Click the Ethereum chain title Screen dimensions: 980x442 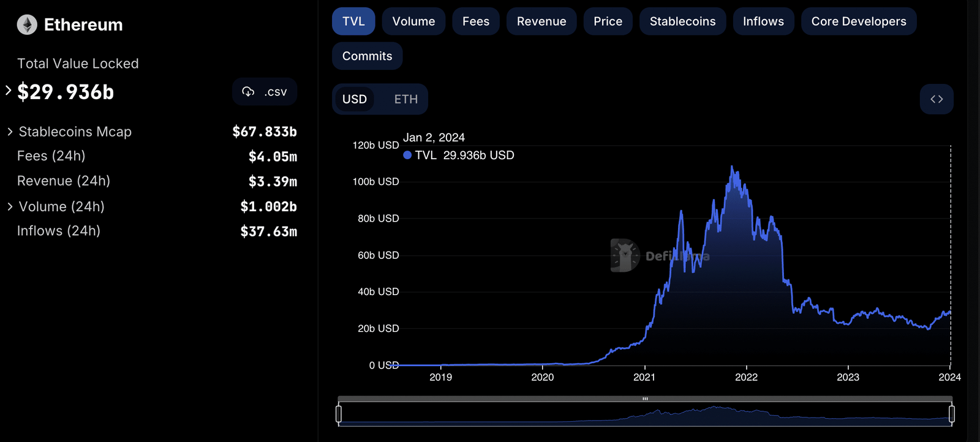[83, 24]
